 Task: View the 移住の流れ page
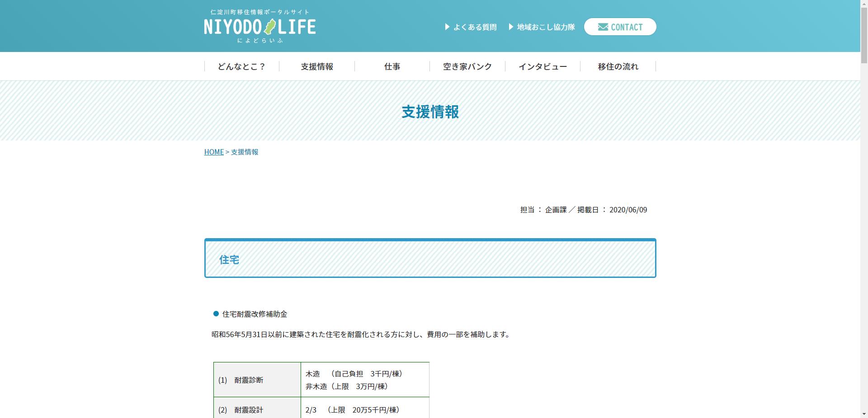(618, 66)
